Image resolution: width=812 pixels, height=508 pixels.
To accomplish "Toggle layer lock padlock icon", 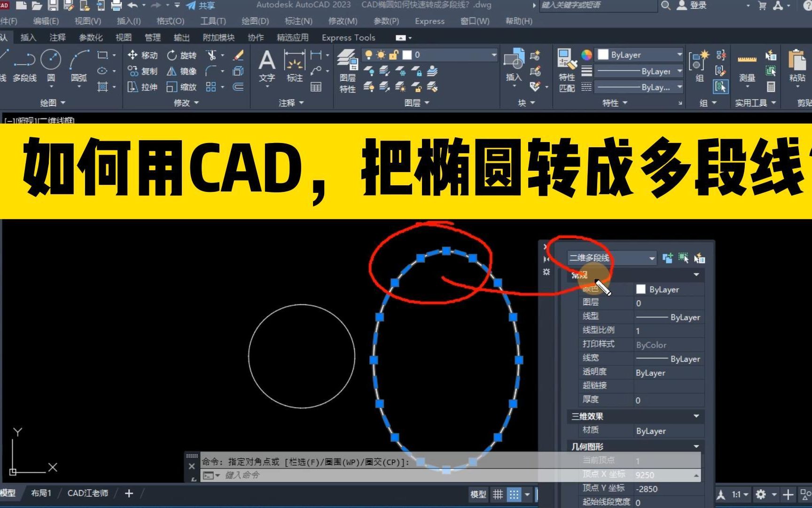I will [x=394, y=55].
